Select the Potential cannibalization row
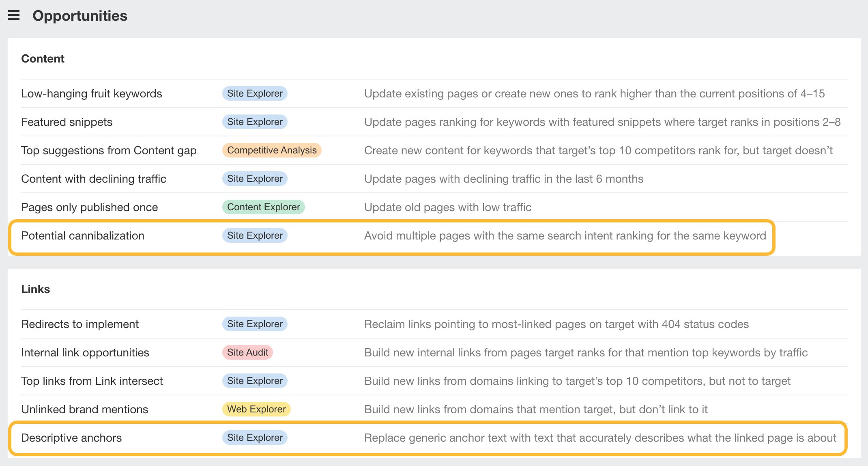Viewport: 868px width, 466px height. click(x=83, y=235)
